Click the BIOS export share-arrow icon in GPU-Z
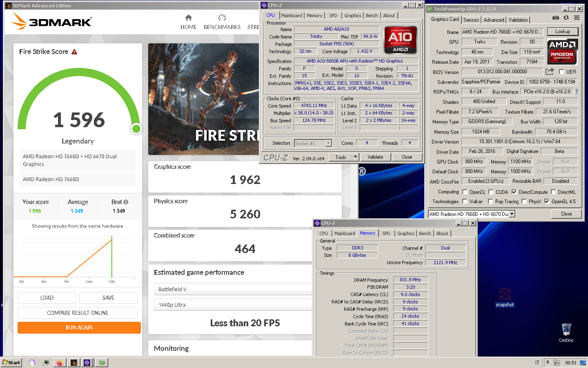 coord(550,72)
